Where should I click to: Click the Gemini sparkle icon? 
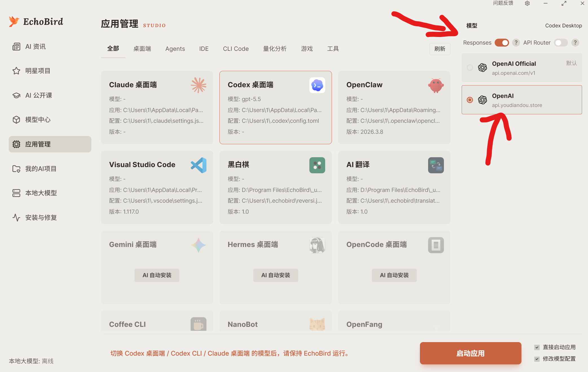coord(199,245)
